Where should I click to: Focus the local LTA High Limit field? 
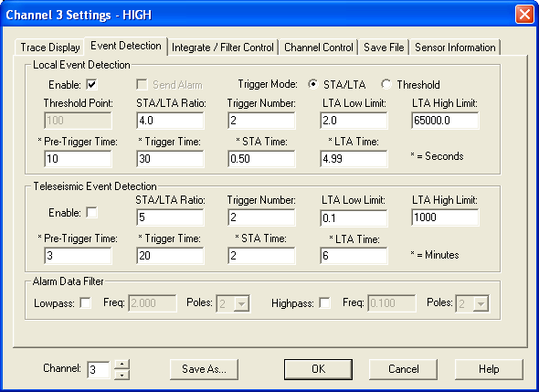pyautogui.click(x=445, y=121)
